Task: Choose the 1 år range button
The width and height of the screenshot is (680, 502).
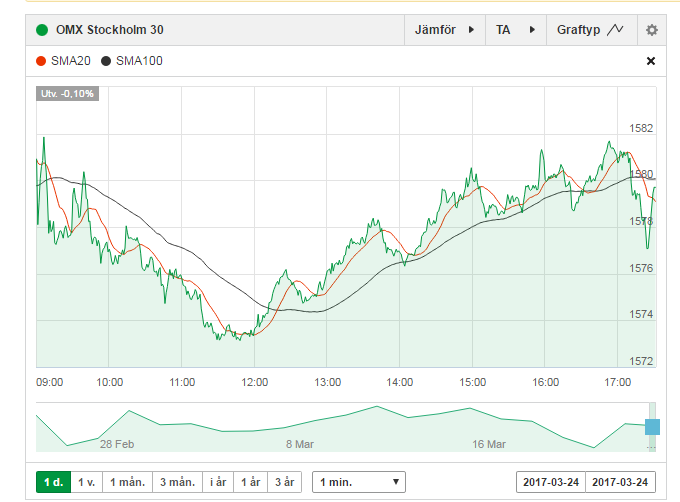Action: tap(251, 482)
